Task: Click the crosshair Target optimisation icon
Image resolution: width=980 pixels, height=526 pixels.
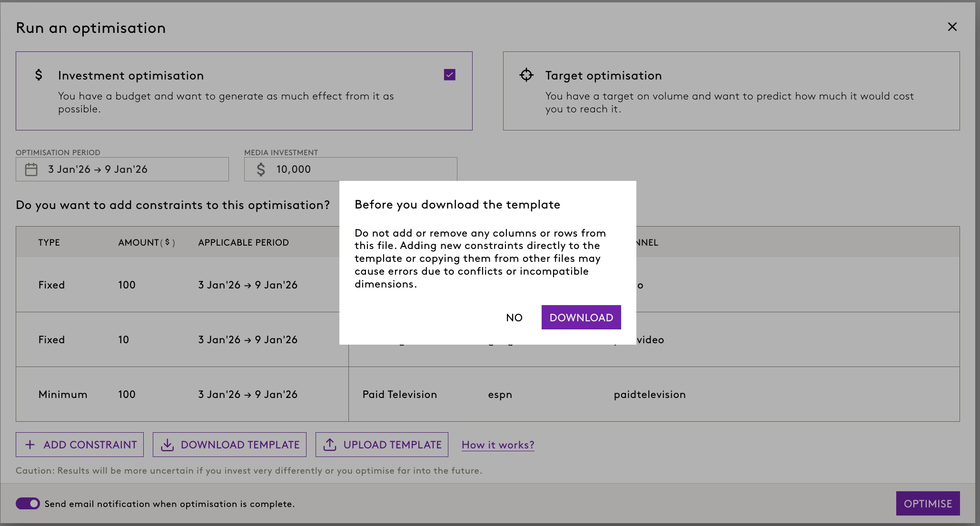Action: pos(526,75)
